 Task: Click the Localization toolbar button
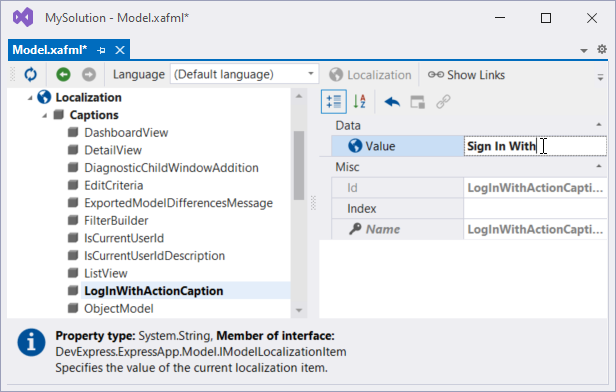click(370, 75)
